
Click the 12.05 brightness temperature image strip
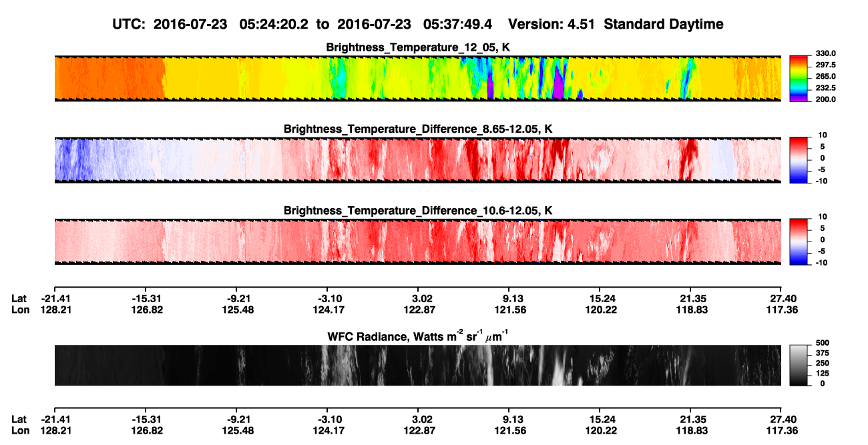pyautogui.click(x=417, y=78)
